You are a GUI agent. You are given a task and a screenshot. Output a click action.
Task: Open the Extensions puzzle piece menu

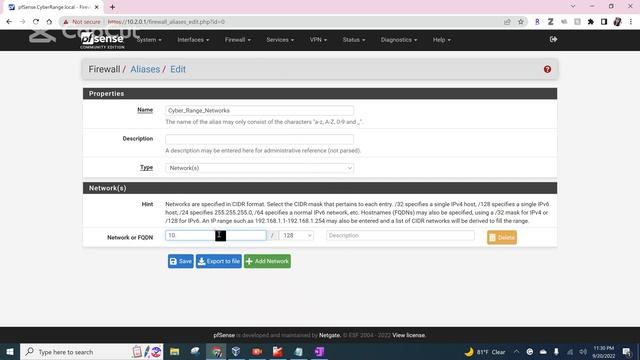[x=591, y=22]
